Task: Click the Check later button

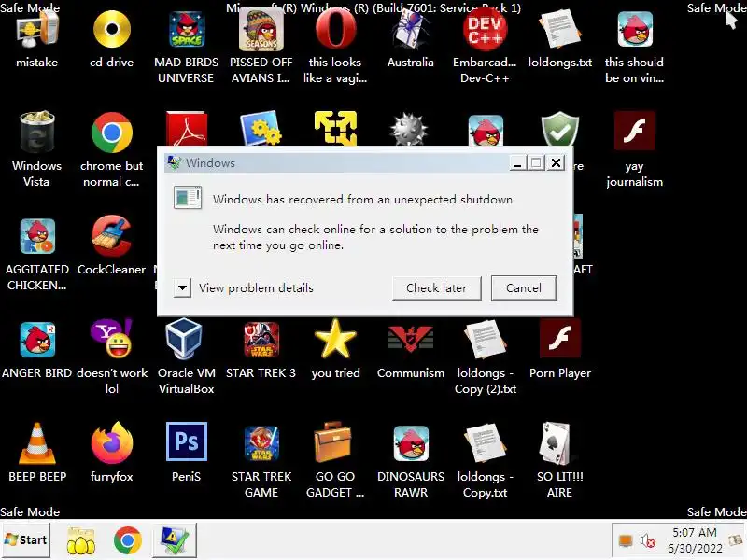Action: point(436,288)
